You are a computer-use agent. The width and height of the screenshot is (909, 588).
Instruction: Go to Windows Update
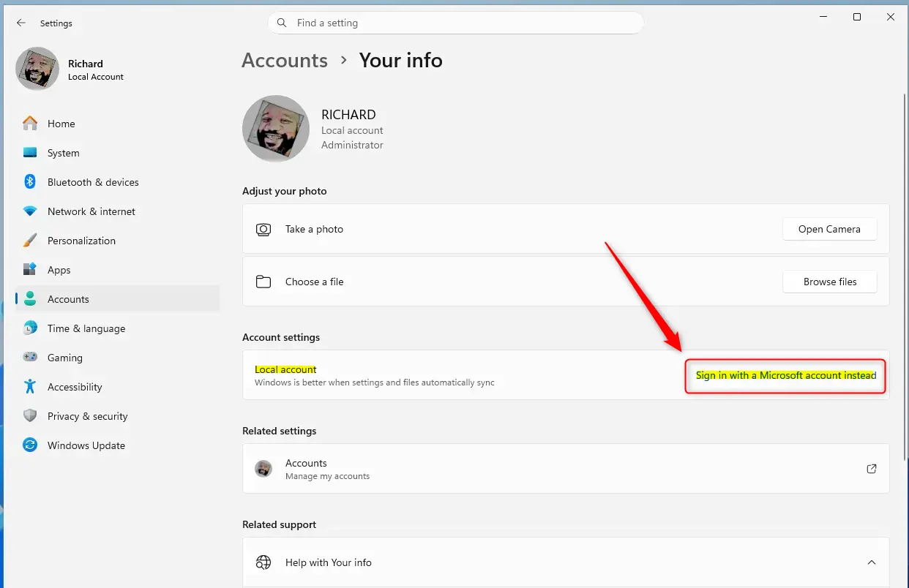click(117, 445)
